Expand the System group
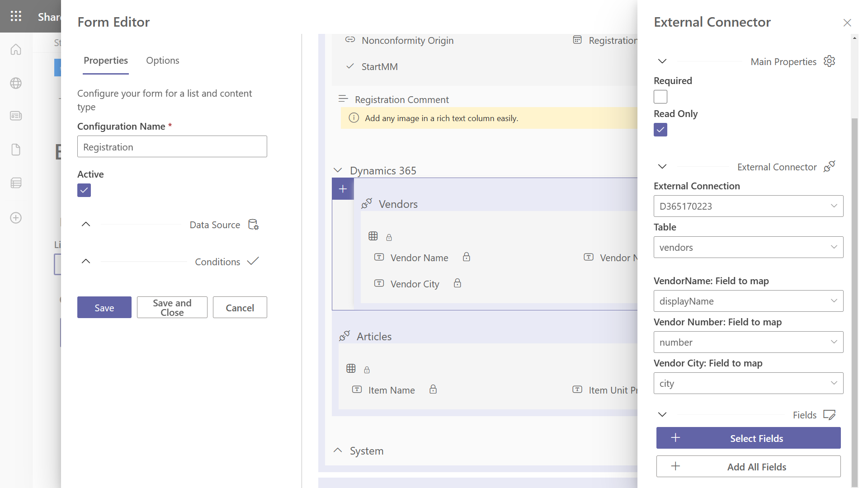The width and height of the screenshot is (868, 488). pyautogui.click(x=338, y=450)
